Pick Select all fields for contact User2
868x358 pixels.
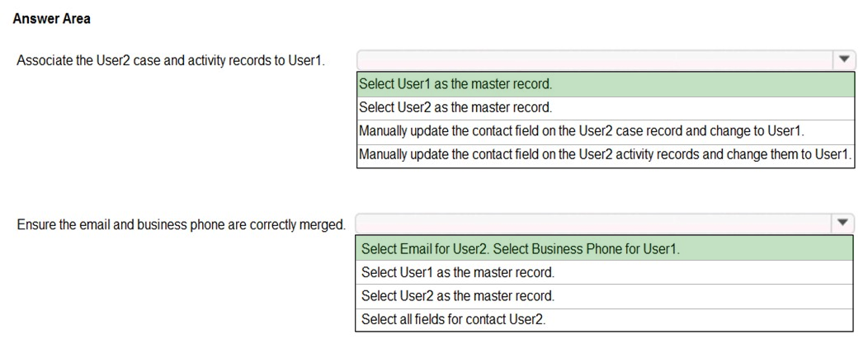pyautogui.click(x=604, y=319)
